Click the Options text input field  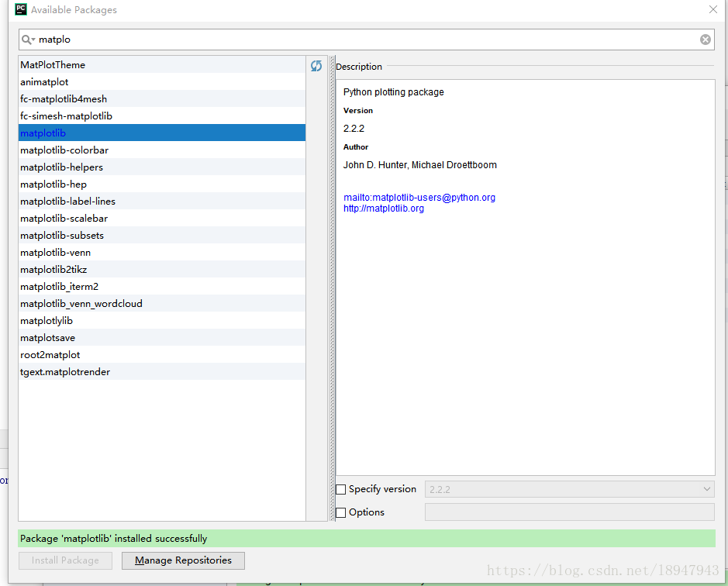coord(569,512)
